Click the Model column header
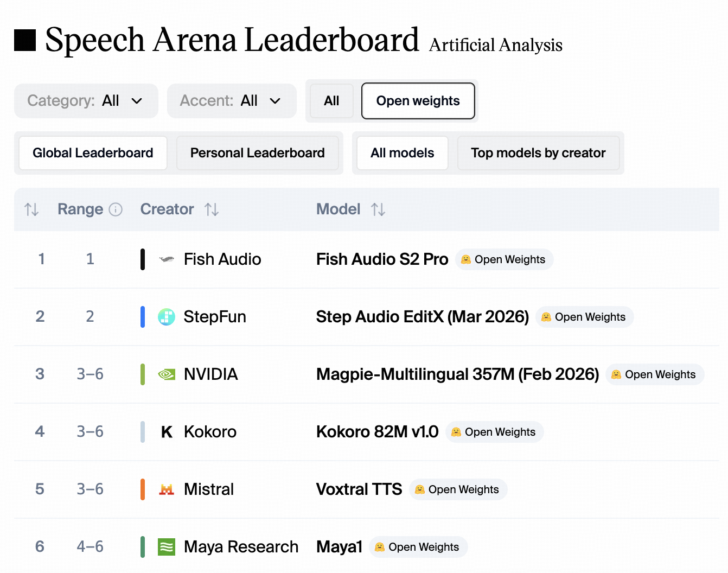 click(x=339, y=209)
